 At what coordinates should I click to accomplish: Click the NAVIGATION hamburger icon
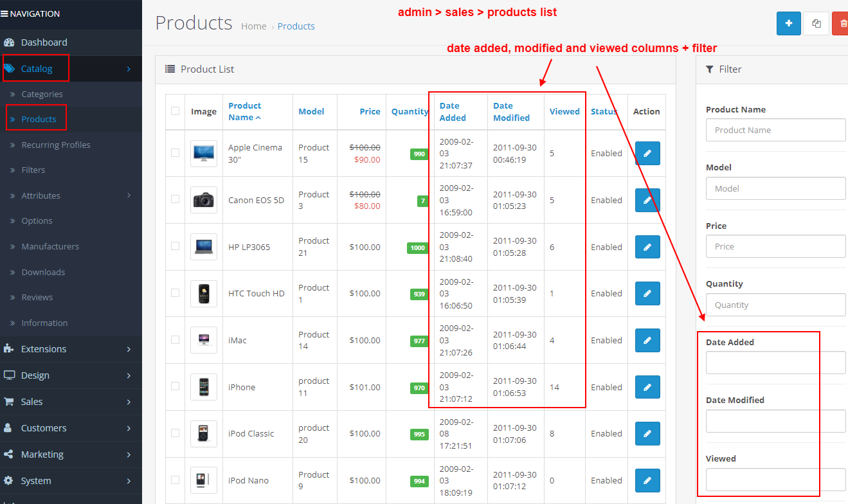point(6,13)
